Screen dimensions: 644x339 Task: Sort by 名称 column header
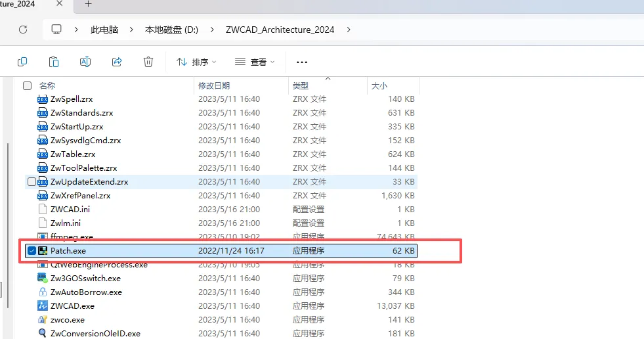47,85
